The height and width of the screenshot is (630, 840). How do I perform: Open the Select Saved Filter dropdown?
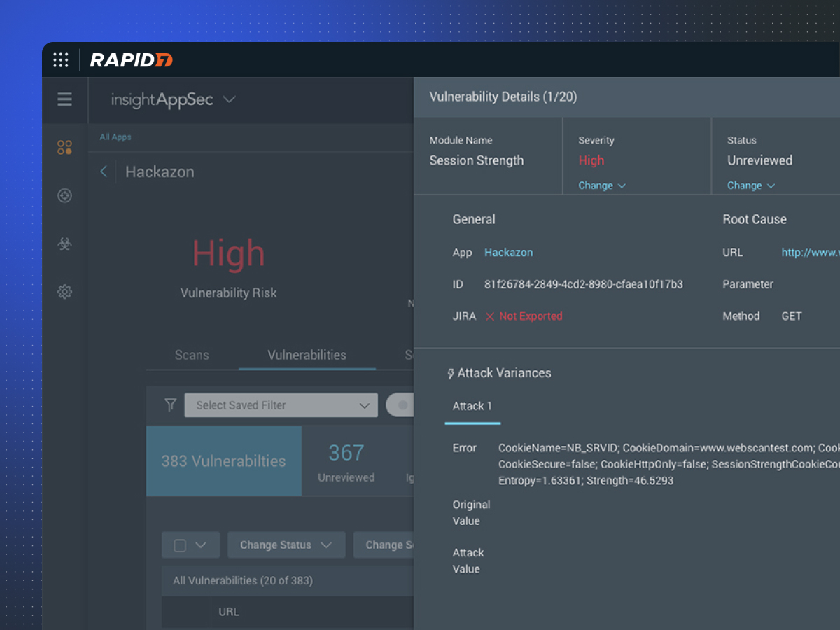click(x=281, y=405)
